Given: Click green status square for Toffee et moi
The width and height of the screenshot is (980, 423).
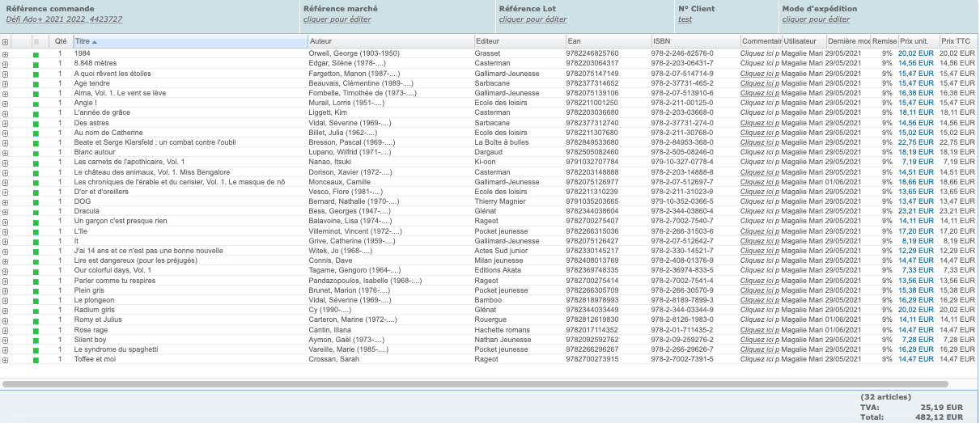Looking at the screenshot, I should (36, 359).
